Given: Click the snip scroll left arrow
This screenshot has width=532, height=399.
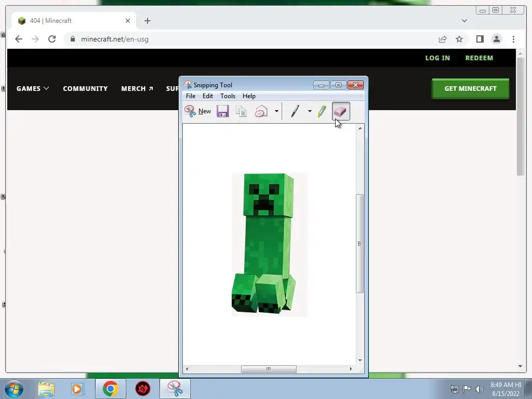Looking at the screenshot, I should pyautogui.click(x=187, y=369).
